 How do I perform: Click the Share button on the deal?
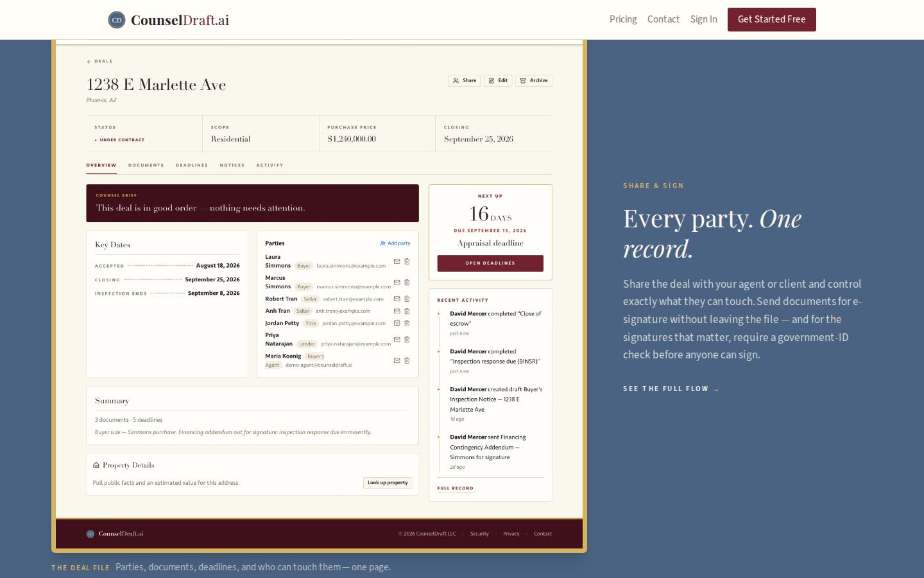click(x=465, y=81)
